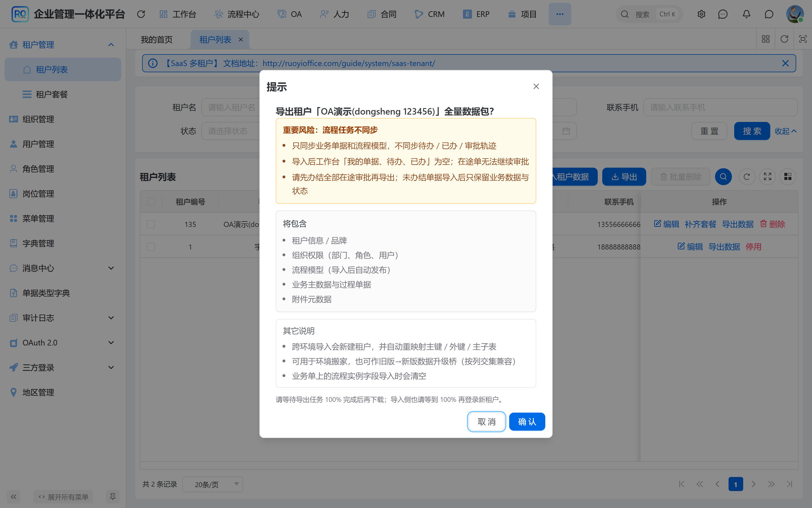Toggle fullscreen content icon in tab bar
The image size is (812, 508).
point(803,39)
